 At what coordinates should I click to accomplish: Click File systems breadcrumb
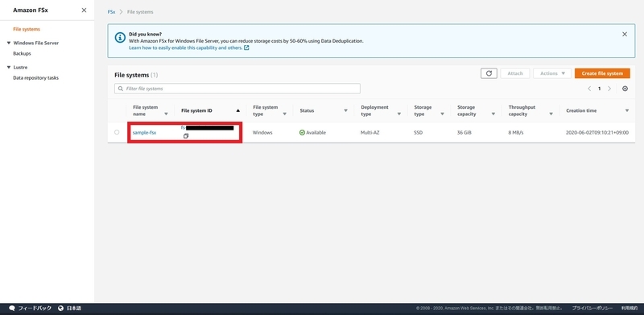click(x=140, y=12)
